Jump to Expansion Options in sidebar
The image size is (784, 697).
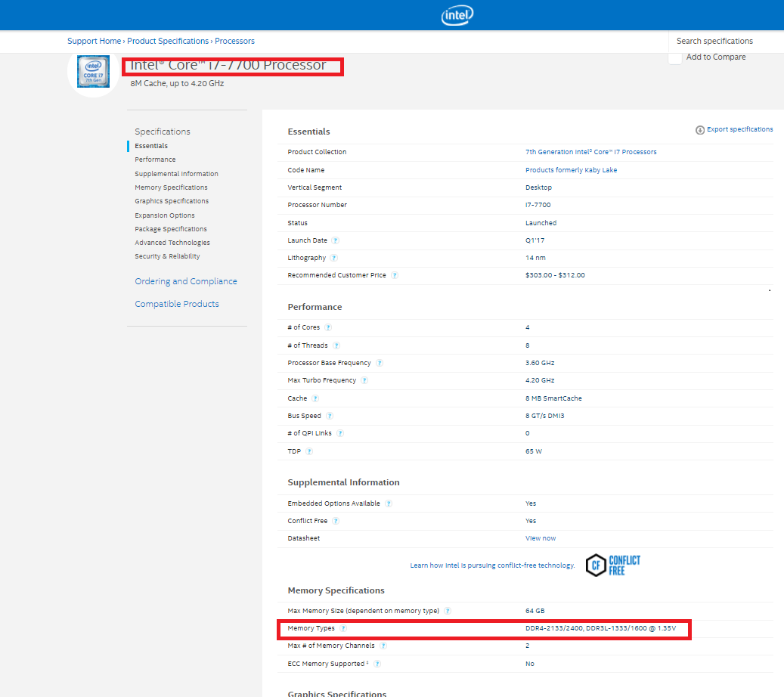tap(165, 215)
